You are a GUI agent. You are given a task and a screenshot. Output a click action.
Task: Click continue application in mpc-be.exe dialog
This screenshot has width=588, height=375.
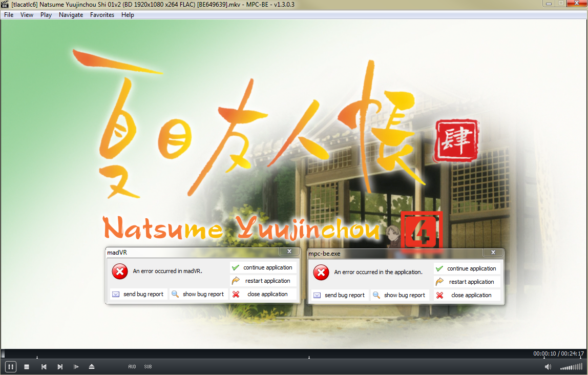point(467,268)
